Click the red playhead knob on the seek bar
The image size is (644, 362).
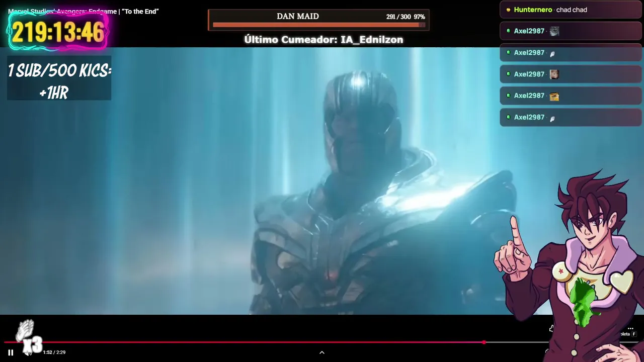(484, 342)
